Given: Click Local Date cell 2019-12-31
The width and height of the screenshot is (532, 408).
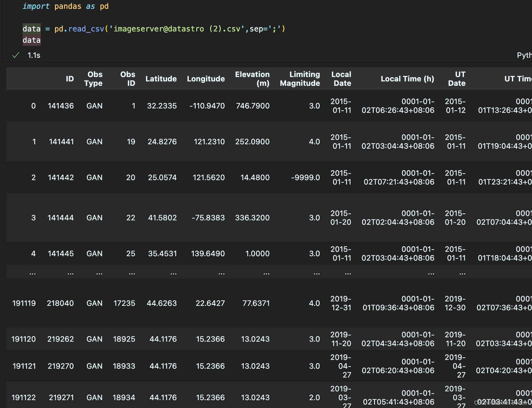Looking at the screenshot, I should tap(341, 303).
